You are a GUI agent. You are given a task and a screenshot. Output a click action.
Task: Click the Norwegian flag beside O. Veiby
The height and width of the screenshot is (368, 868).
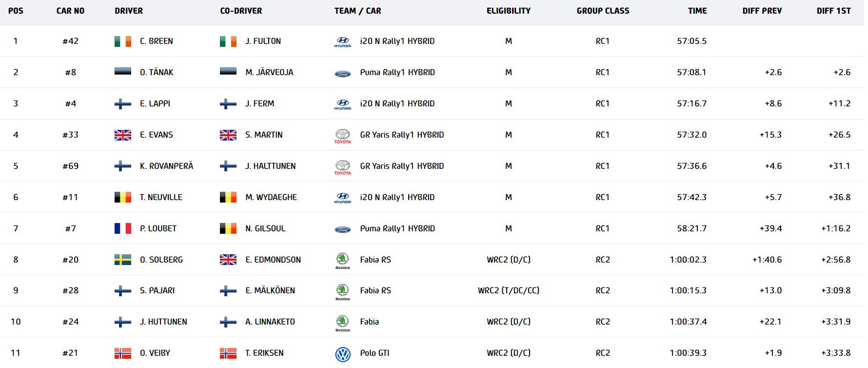click(123, 353)
